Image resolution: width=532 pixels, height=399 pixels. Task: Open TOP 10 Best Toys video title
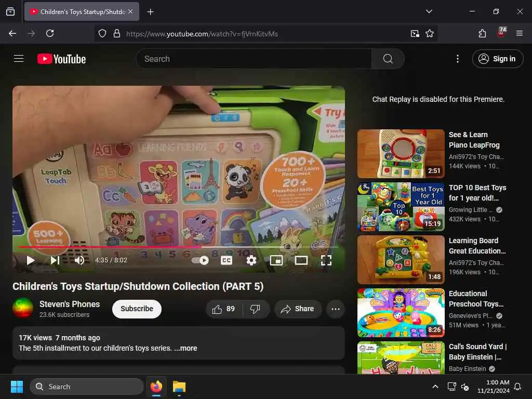point(477,193)
